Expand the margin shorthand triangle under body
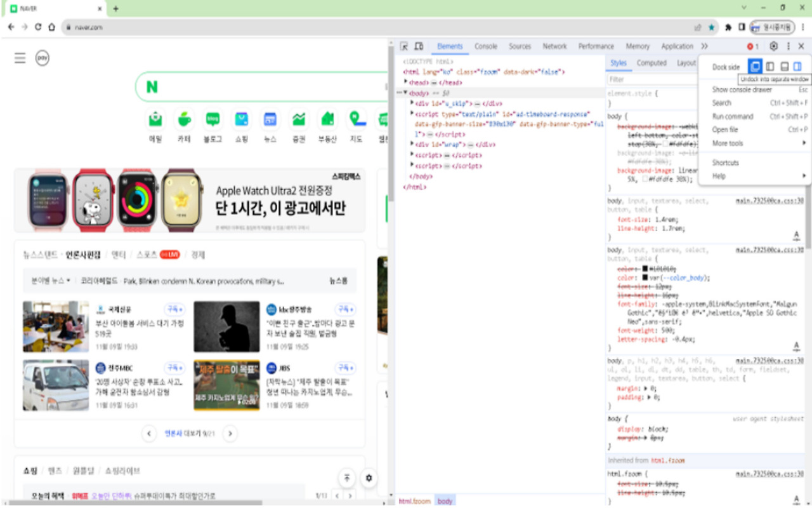 coord(646,387)
